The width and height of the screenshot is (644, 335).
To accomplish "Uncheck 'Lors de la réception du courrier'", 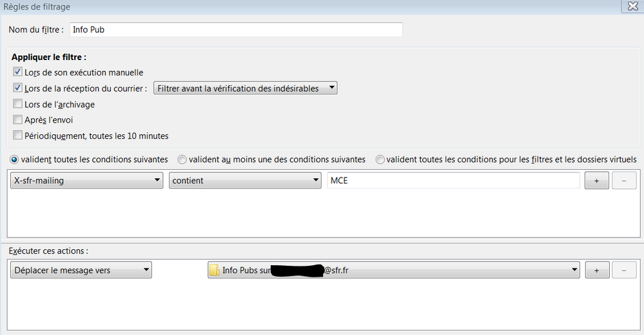I will click(x=17, y=88).
